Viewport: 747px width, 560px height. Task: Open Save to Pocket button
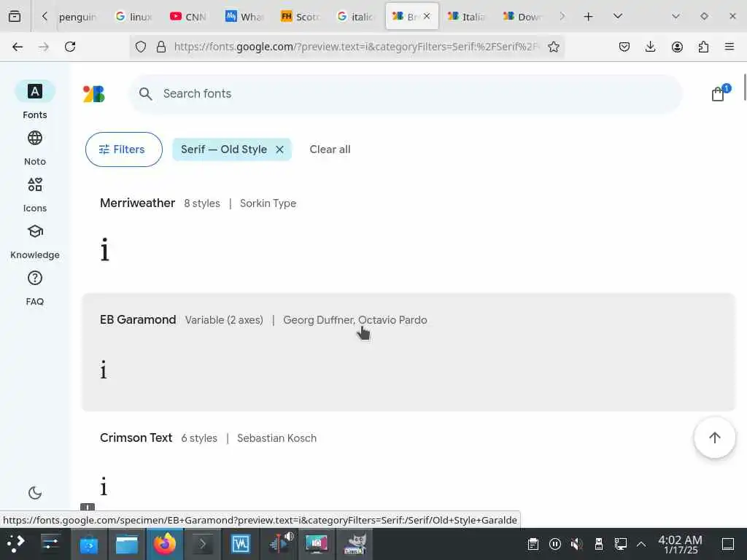[x=624, y=47]
